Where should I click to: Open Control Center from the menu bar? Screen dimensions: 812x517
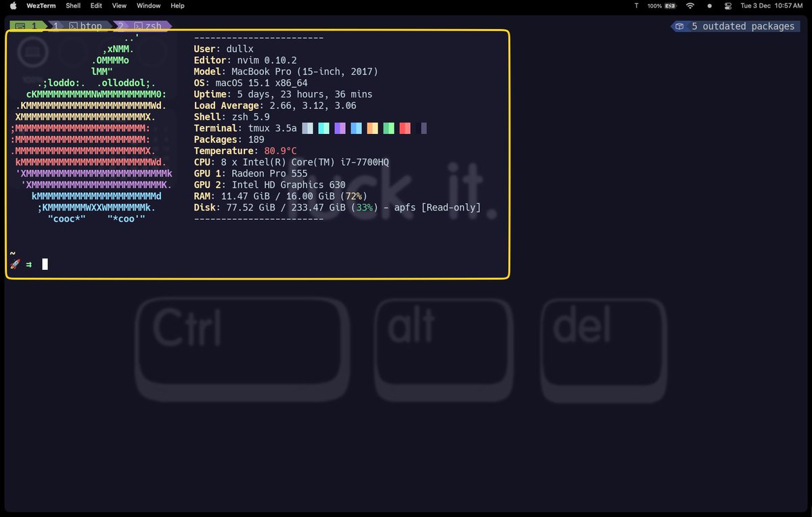pos(728,5)
